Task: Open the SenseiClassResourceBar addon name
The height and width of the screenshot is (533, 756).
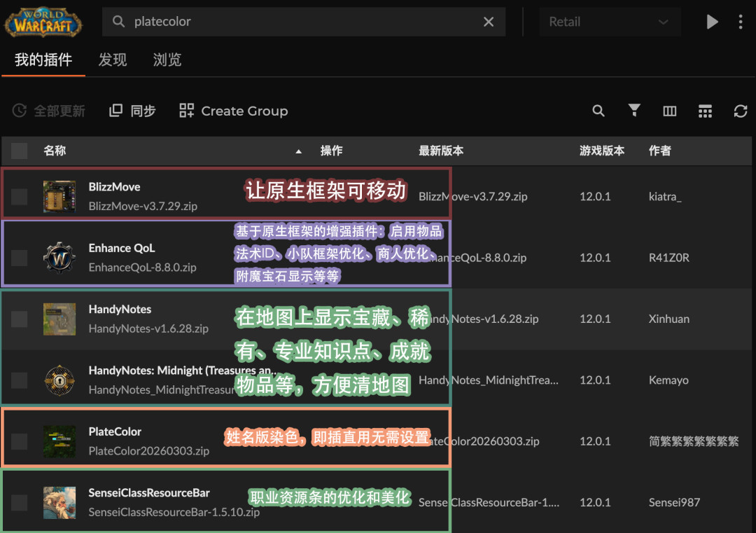Action: pos(149,493)
